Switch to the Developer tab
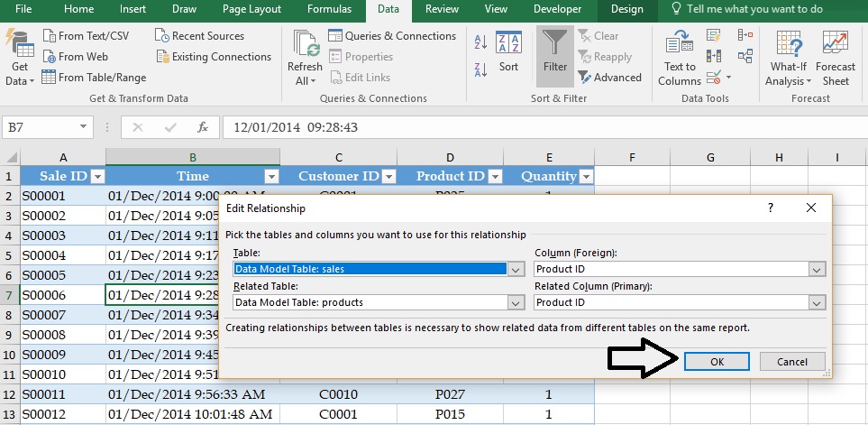Viewport: 868px width, 425px height. [x=557, y=9]
